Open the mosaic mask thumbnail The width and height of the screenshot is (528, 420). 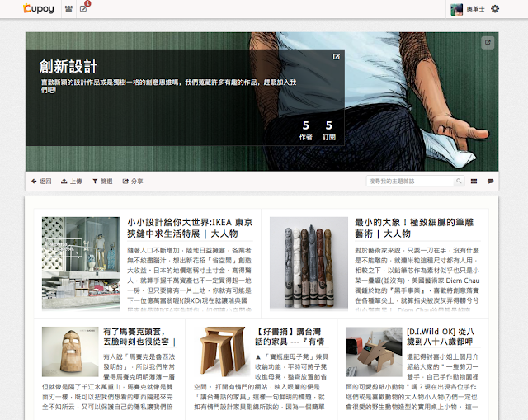70,352
